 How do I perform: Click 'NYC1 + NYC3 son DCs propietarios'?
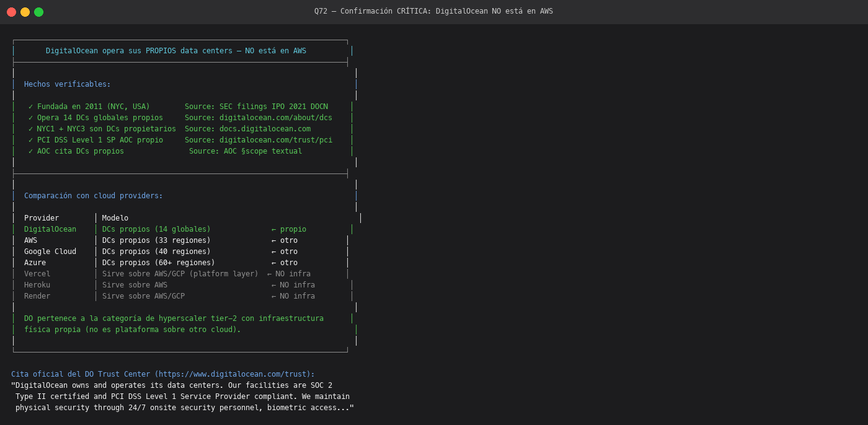point(106,129)
